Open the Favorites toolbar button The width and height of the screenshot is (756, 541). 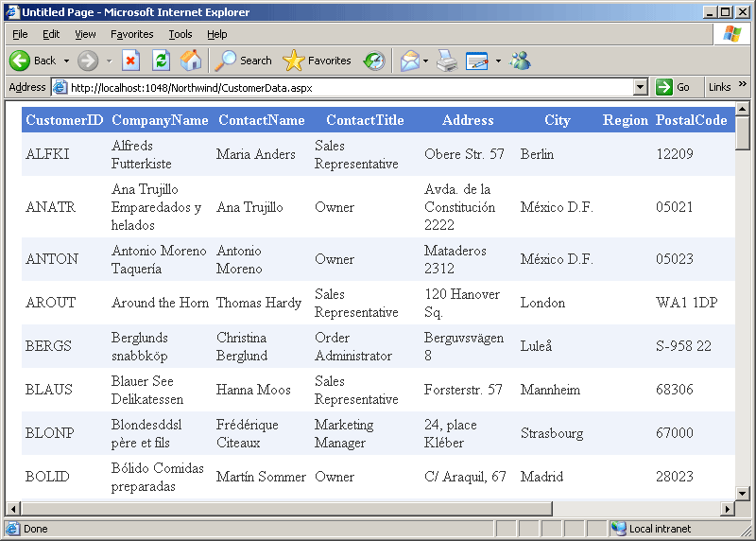coord(318,61)
